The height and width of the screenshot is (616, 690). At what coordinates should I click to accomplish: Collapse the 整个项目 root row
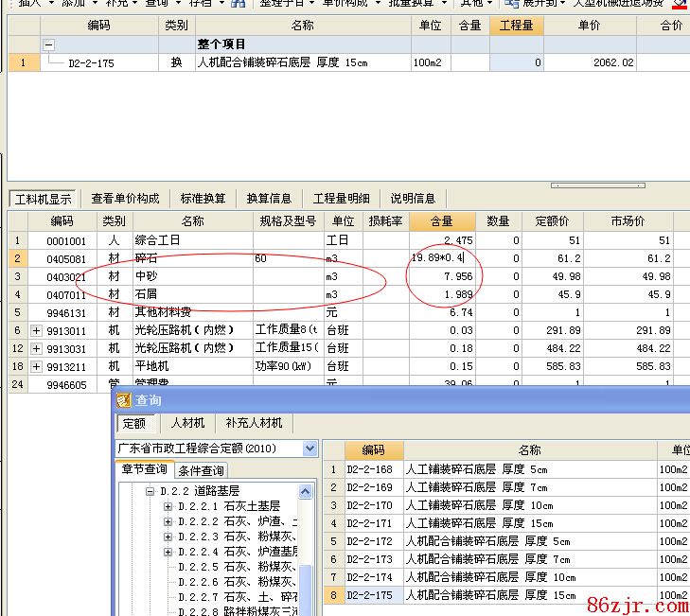(49, 44)
